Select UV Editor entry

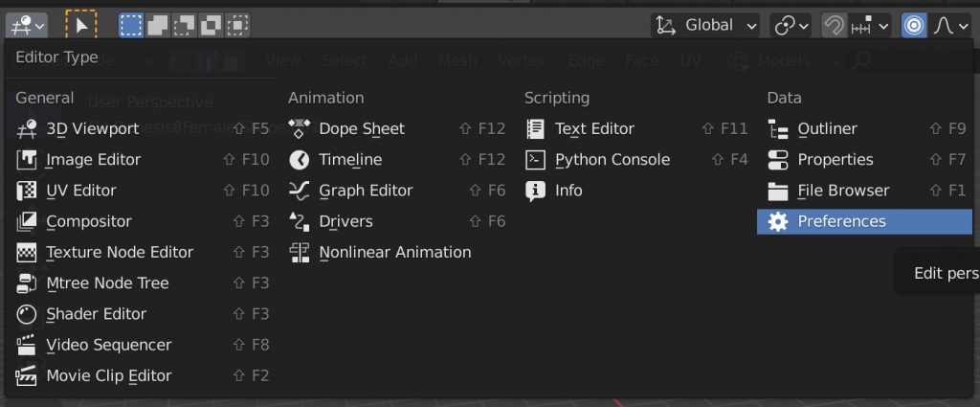click(142, 190)
